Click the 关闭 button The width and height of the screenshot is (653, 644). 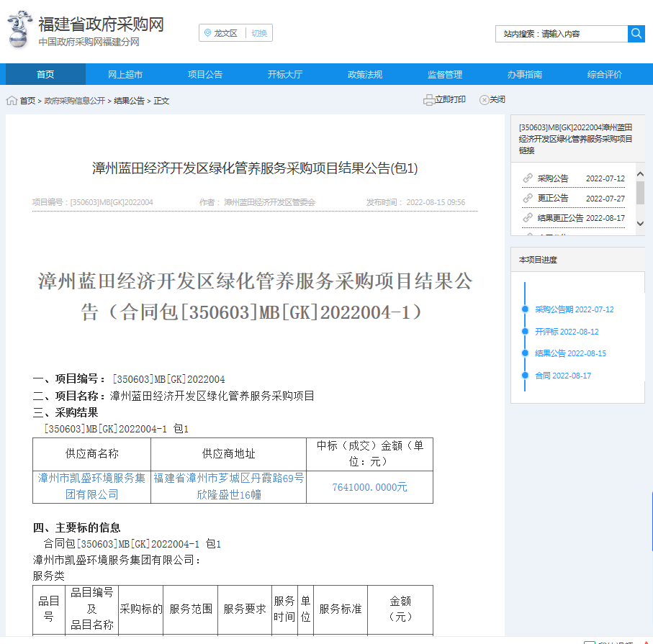[x=492, y=100]
